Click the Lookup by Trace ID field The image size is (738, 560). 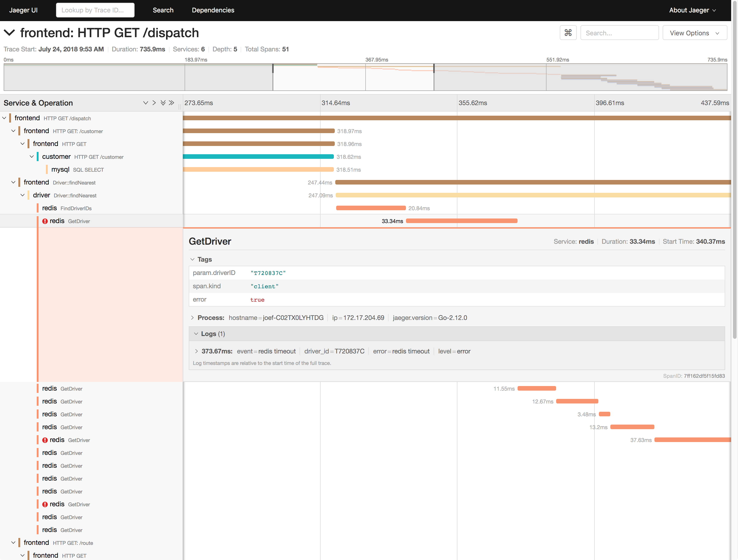[95, 10]
